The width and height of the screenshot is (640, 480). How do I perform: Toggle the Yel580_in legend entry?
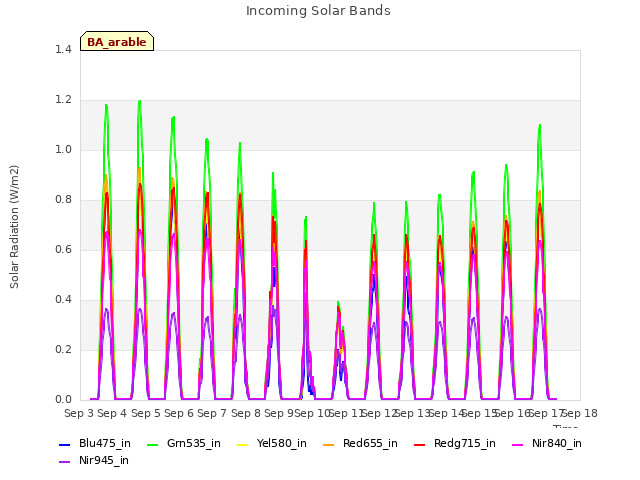pyautogui.click(x=271, y=443)
